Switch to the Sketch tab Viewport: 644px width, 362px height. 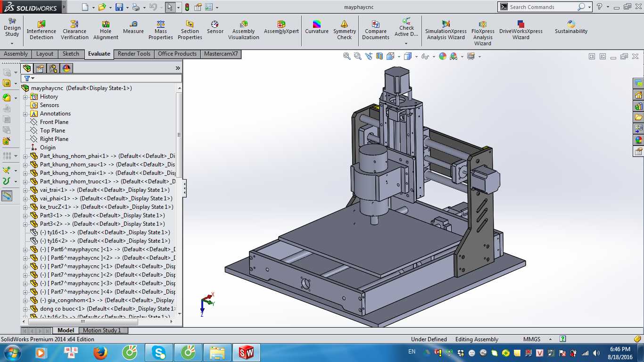(x=71, y=54)
